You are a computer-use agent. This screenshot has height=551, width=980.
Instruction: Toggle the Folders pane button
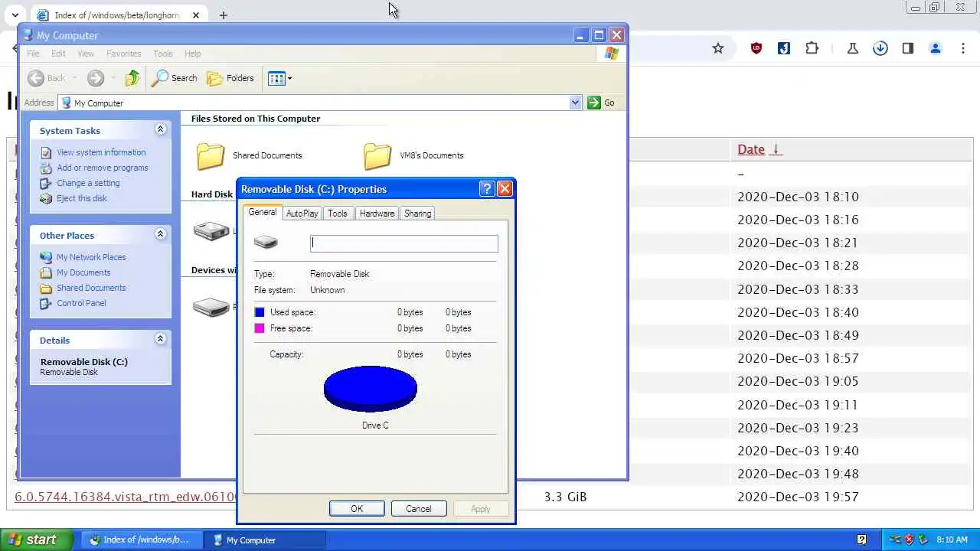(230, 78)
